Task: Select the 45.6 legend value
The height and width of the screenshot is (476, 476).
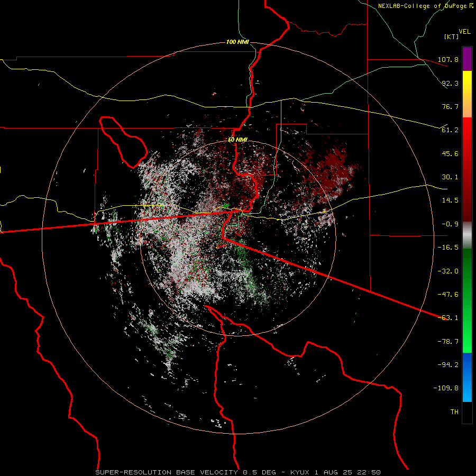Action: (450, 153)
